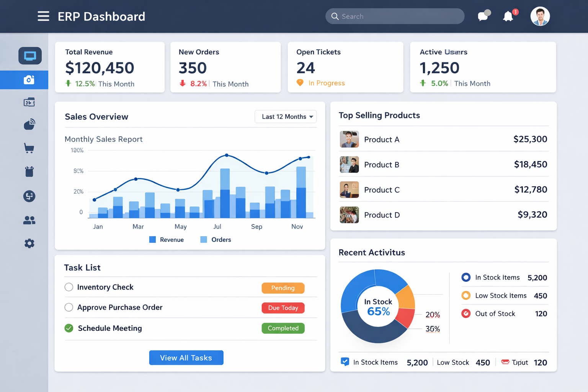Image resolution: width=588 pixels, height=392 pixels.
Task: Open the Last 12 Months dropdown
Action: click(x=286, y=116)
